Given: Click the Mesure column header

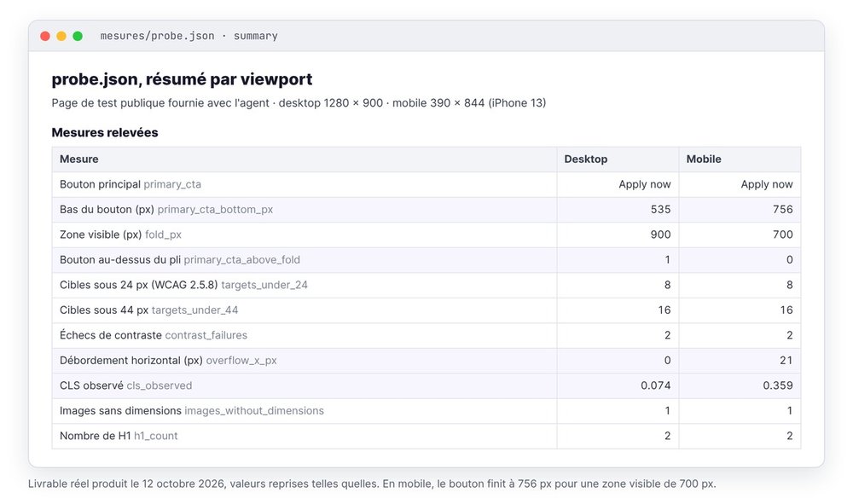Looking at the screenshot, I should click(x=78, y=159).
